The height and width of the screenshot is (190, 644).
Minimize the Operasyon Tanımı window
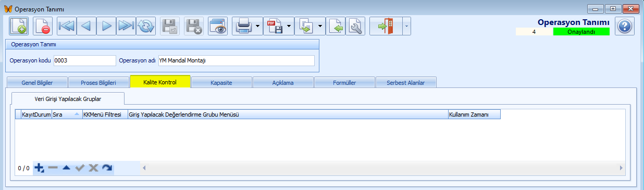(x=595, y=8)
